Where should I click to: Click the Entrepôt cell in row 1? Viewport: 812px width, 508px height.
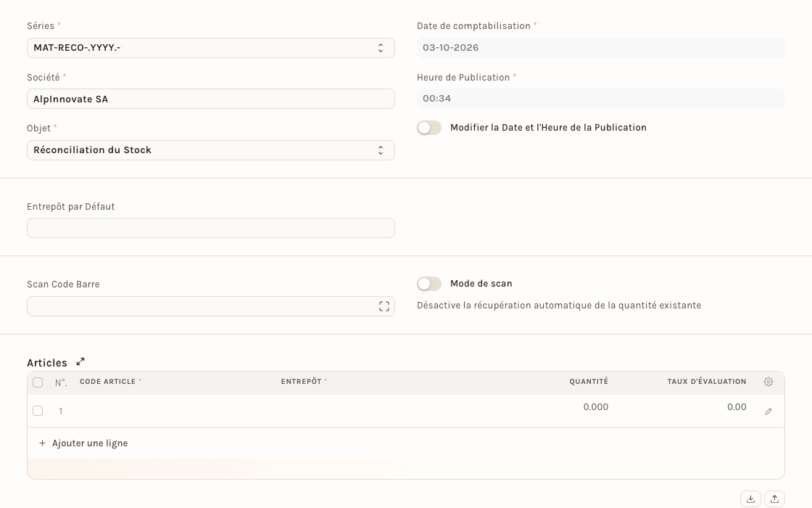pyautogui.click(x=377, y=411)
